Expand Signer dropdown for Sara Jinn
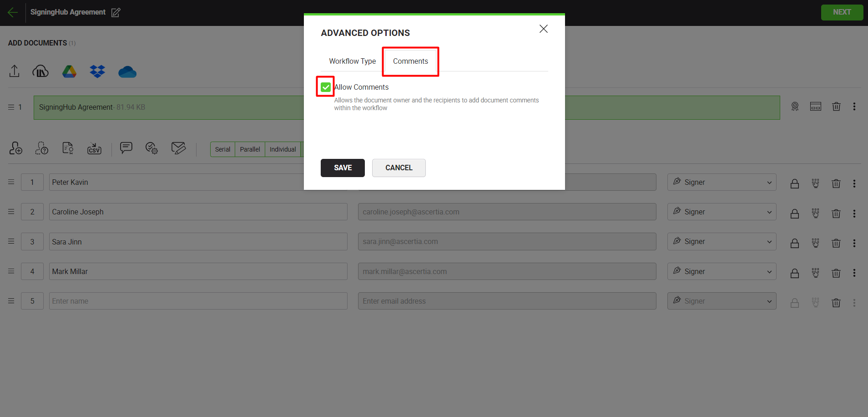The image size is (868, 417). coord(722,242)
